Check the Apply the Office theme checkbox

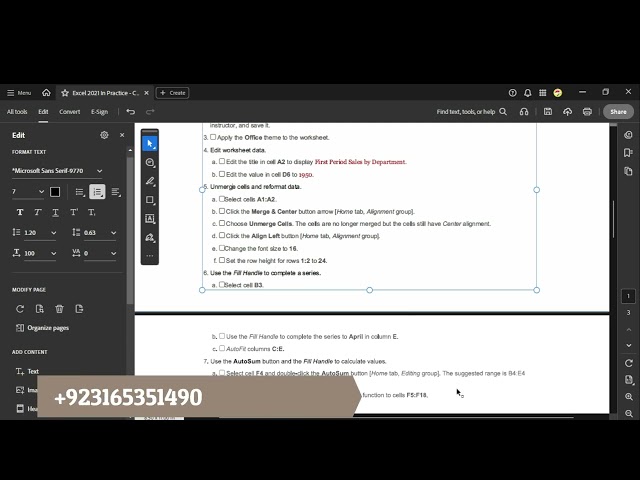click(x=213, y=137)
